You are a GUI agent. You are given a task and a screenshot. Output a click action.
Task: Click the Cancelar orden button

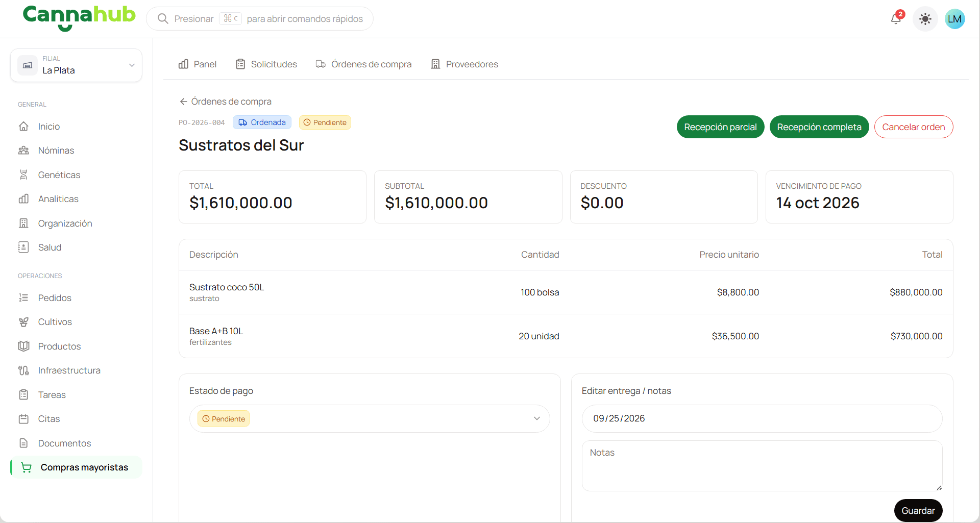tap(913, 127)
